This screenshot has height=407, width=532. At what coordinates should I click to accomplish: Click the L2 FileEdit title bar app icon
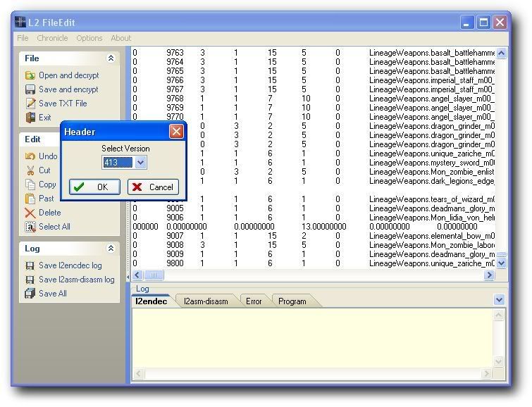(x=20, y=23)
